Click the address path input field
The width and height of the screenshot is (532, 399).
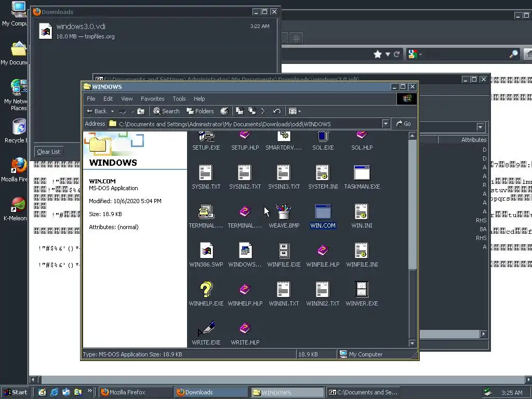pos(250,124)
